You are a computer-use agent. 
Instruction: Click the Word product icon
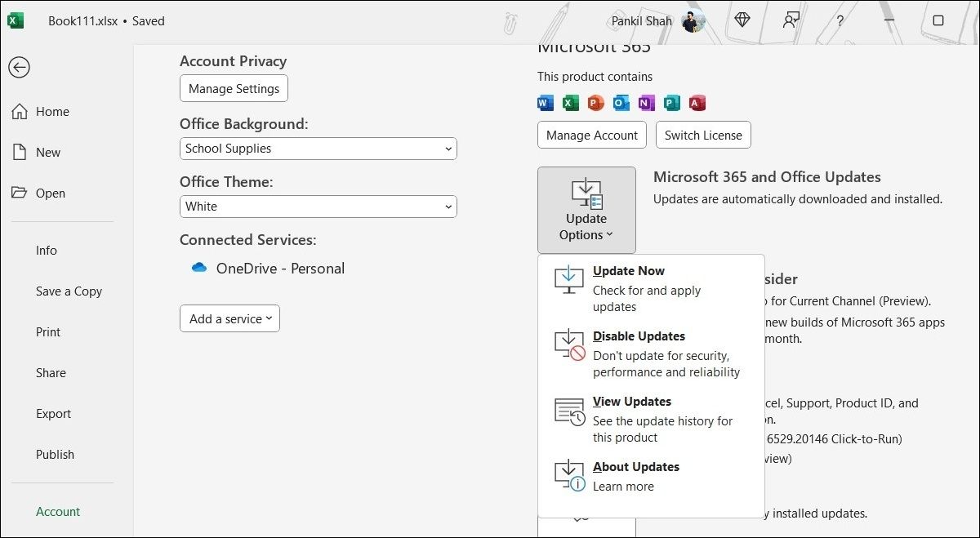(x=545, y=103)
